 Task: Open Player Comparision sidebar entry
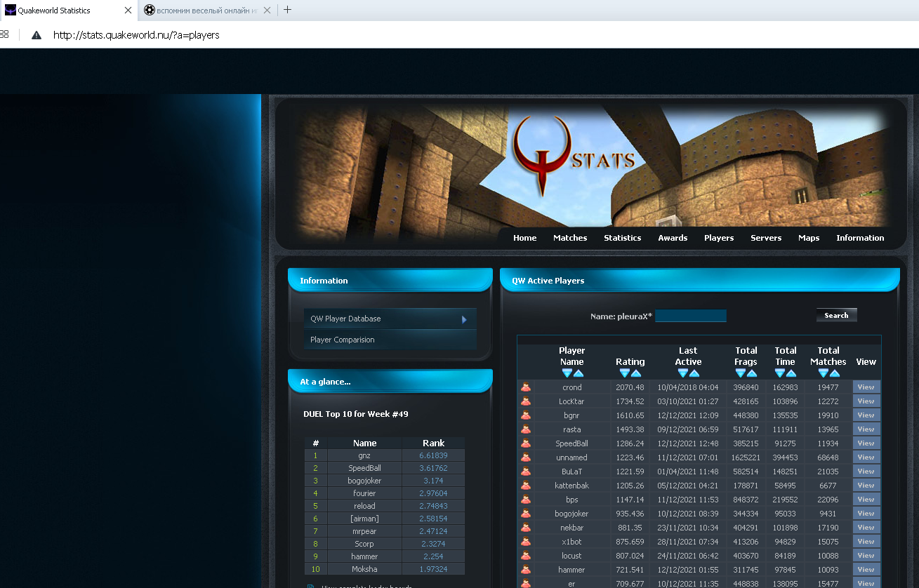tap(390, 340)
